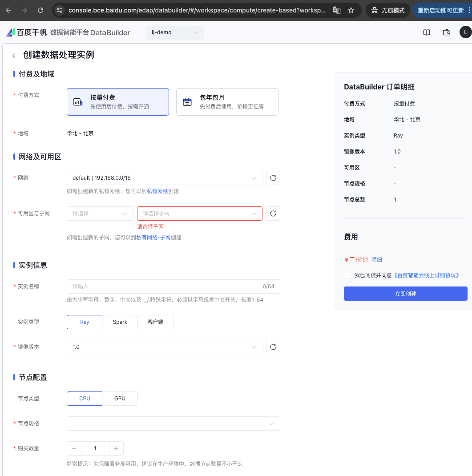Select 按量付费 payment option

118,102
